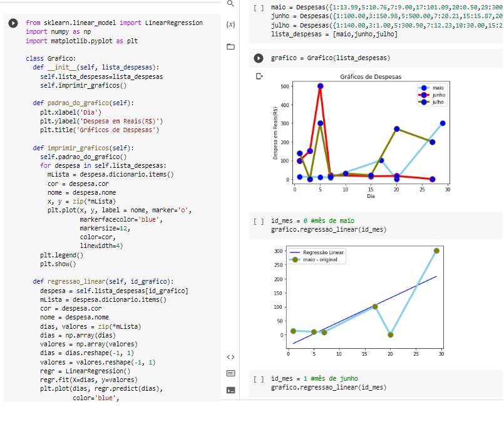Open the variable inspector {x} panel
The image size is (504, 424).
click(231, 24)
